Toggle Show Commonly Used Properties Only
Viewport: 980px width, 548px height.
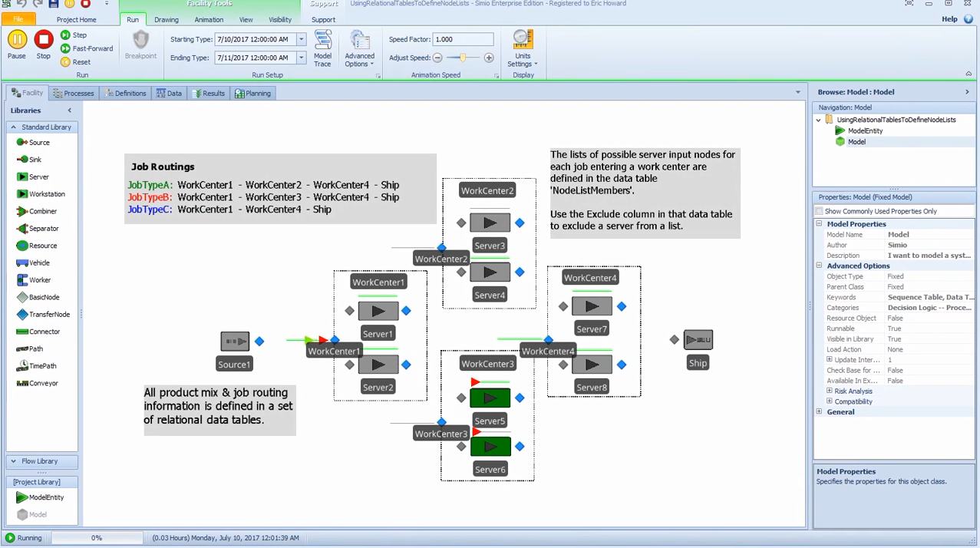(x=820, y=211)
